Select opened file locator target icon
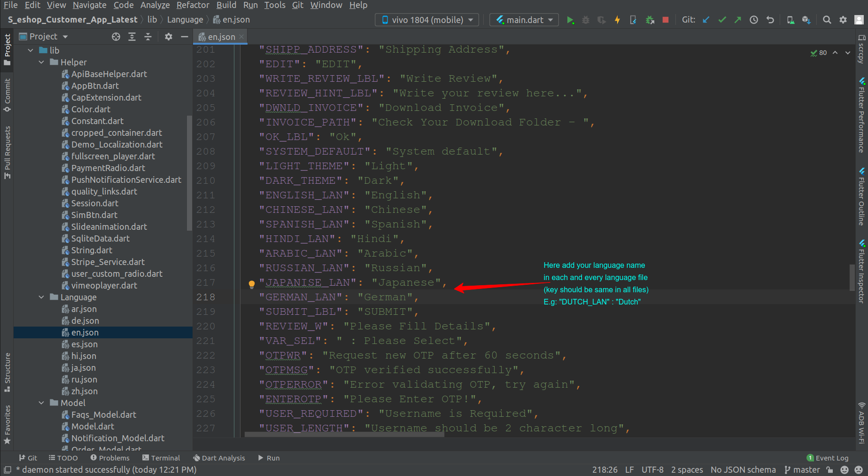868x476 pixels. 116,37
